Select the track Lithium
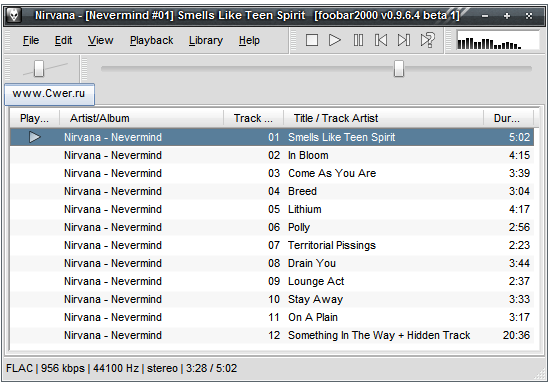The height and width of the screenshot is (383, 549). (272, 209)
